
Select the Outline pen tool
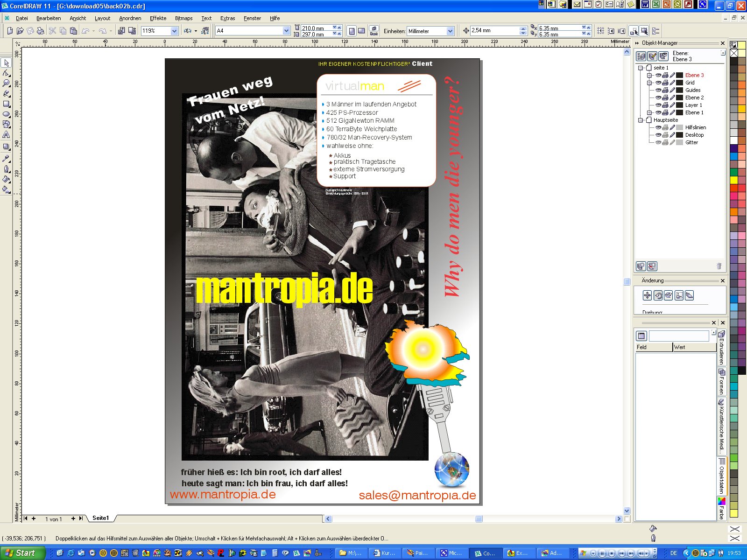6,168
